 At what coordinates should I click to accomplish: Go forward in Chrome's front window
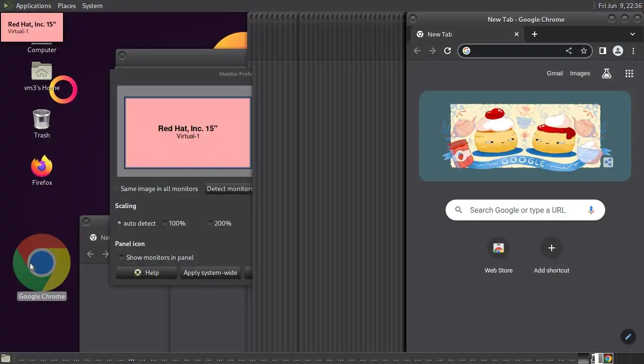(x=432, y=51)
